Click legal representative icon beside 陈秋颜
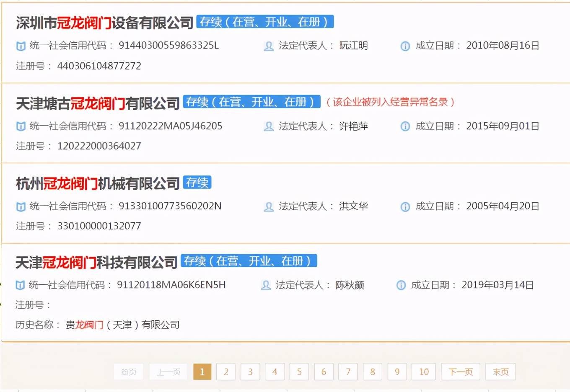The width and height of the screenshot is (570, 392). (266, 286)
